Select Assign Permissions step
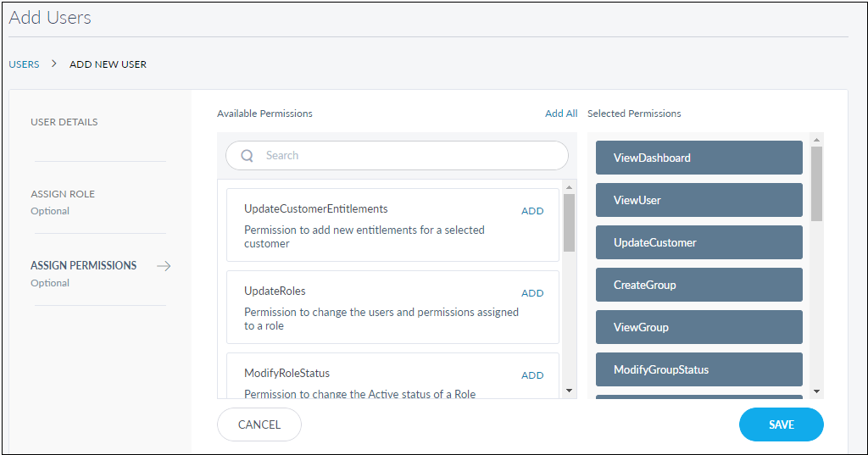 click(x=83, y=266)
